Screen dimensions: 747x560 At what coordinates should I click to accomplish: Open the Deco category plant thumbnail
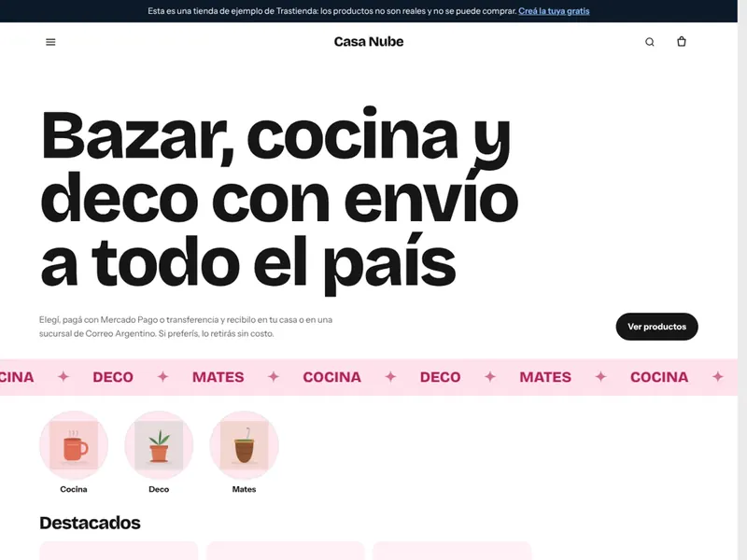coord(159,445)
